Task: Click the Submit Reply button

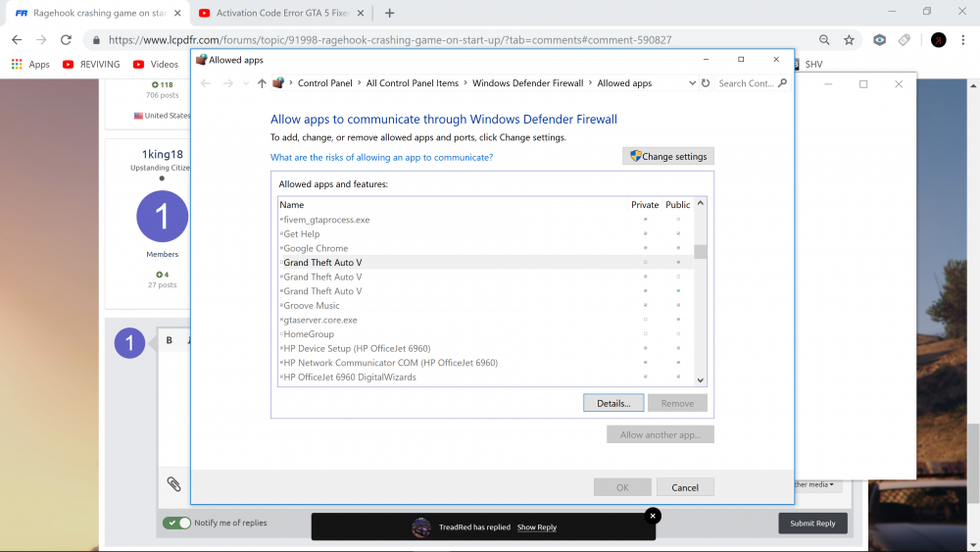Action: click(x=812, y=524)
